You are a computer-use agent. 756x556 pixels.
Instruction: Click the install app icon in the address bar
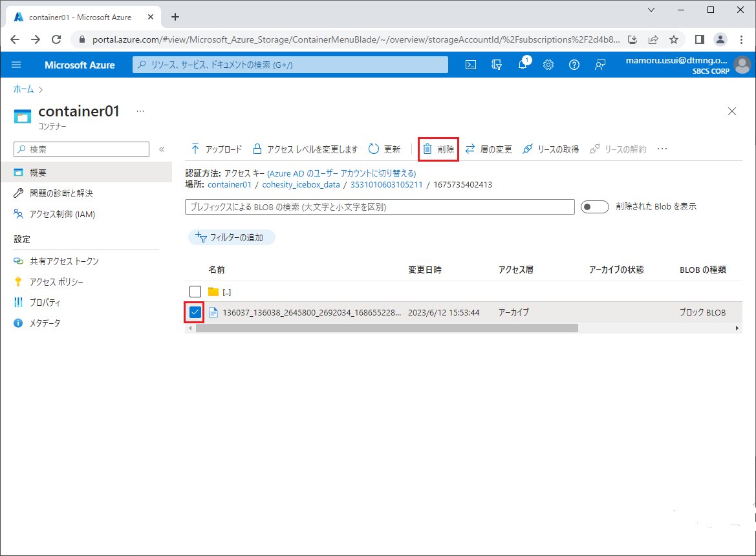click(x=632, y=39)
